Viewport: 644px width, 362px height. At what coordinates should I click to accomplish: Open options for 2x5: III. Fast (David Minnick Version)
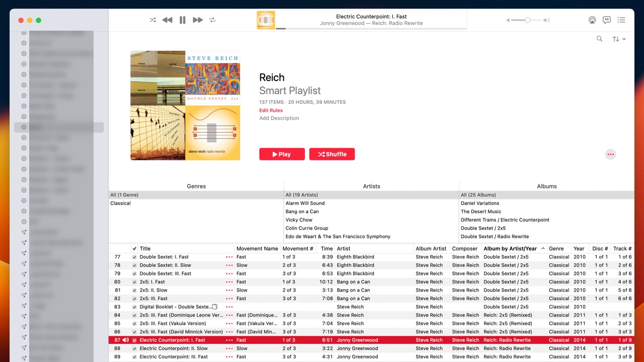click(229, 332)
